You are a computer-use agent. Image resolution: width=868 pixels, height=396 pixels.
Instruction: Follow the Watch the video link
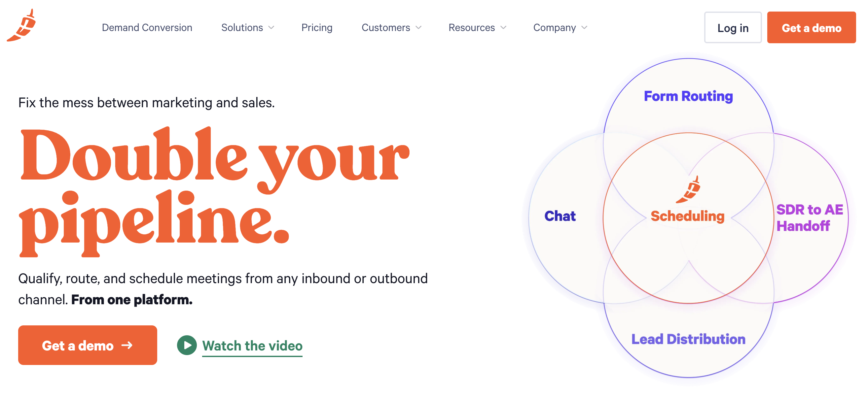[x=252, y=346]
